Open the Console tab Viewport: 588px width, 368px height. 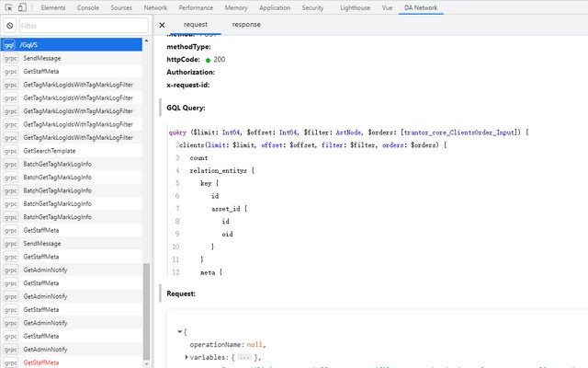point(88,7)
